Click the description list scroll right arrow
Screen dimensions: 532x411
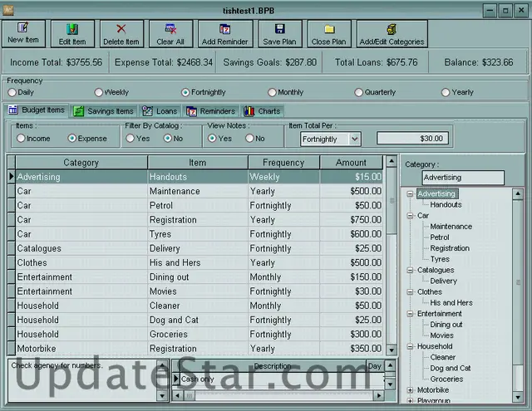379,395
